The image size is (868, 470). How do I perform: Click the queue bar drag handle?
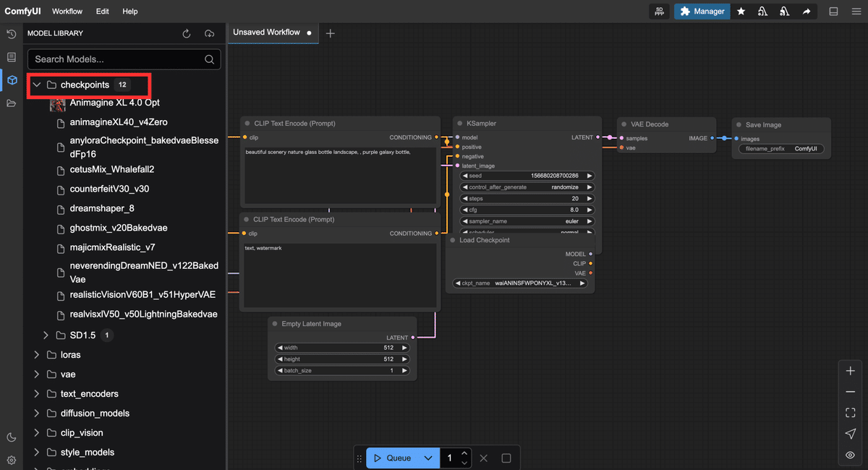point(359,458)
